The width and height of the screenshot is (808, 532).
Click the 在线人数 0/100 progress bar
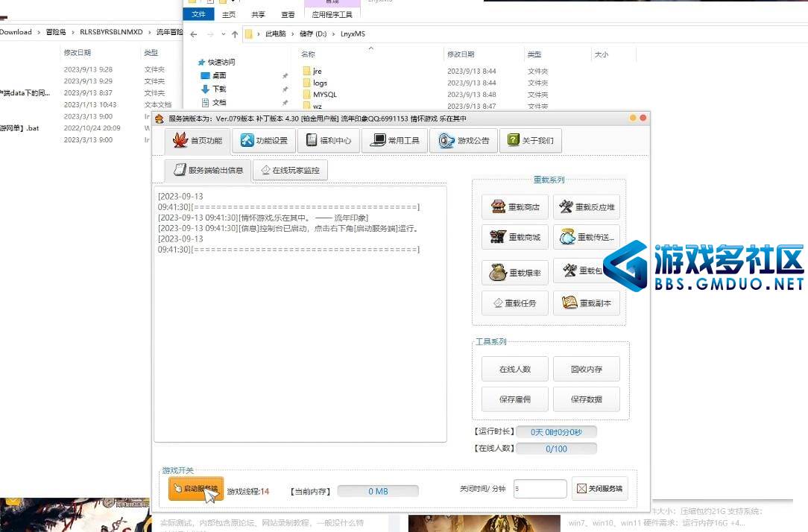(x=557, y=449)
